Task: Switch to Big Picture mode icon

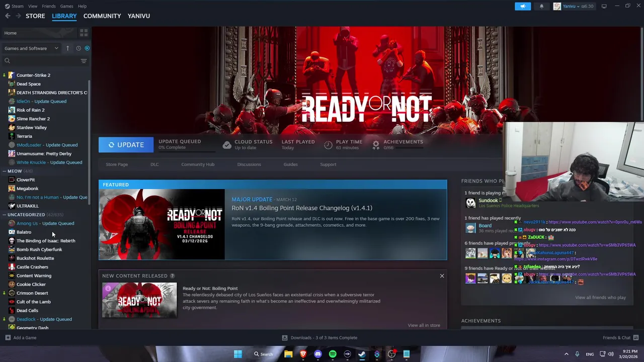Action: click(x=604, y=6)
